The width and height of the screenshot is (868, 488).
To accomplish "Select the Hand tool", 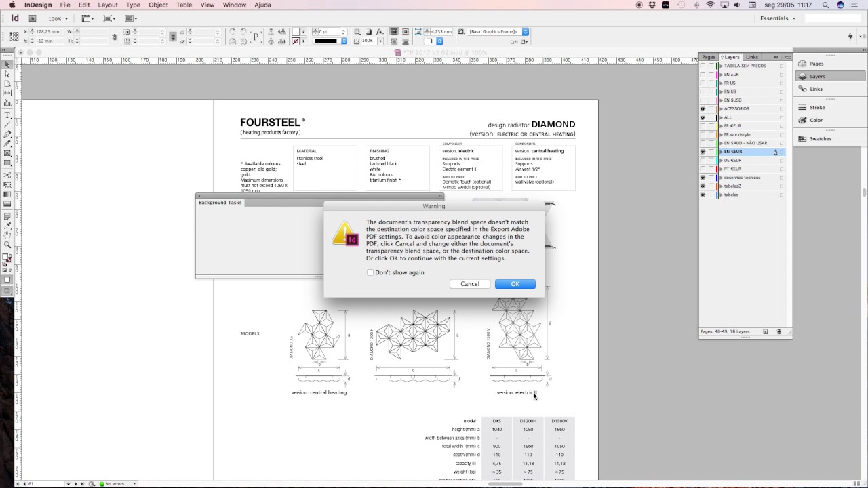I will (7, 235).
